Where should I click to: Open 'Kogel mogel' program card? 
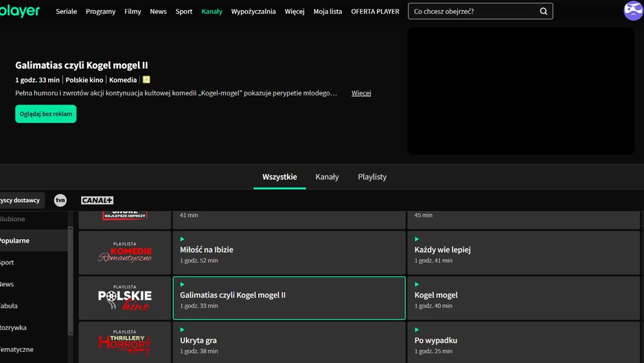click(x=524, y=298)
